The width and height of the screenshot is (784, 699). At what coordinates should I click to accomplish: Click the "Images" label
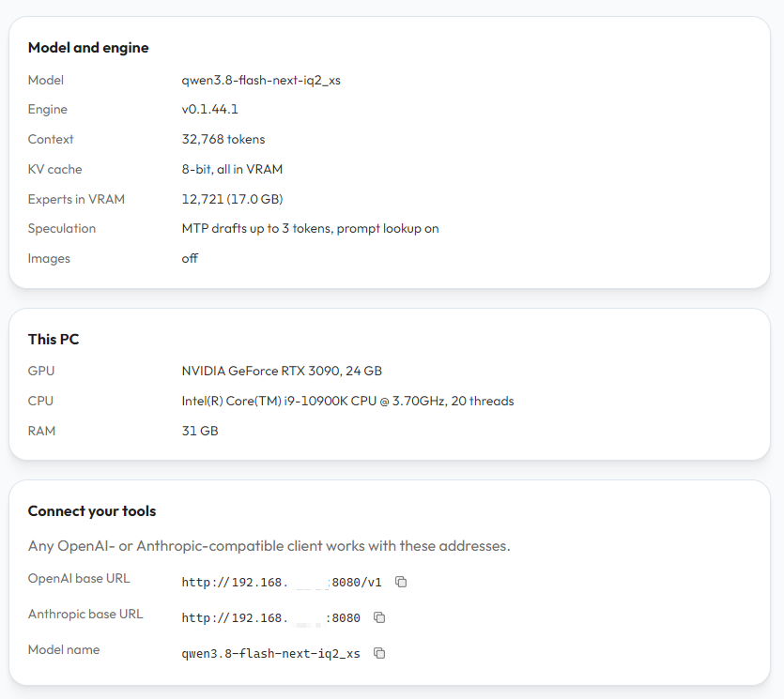(x=49, y=258)
